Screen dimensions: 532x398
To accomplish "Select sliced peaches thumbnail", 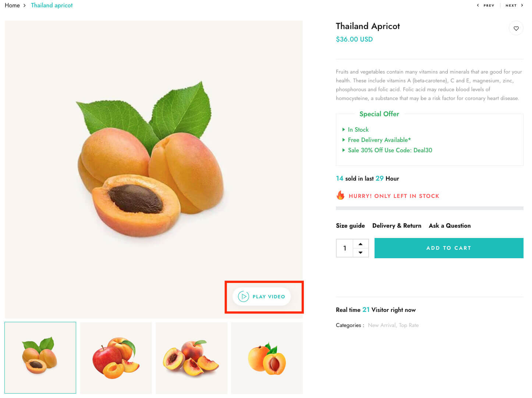I will click(x=191, y=358).
